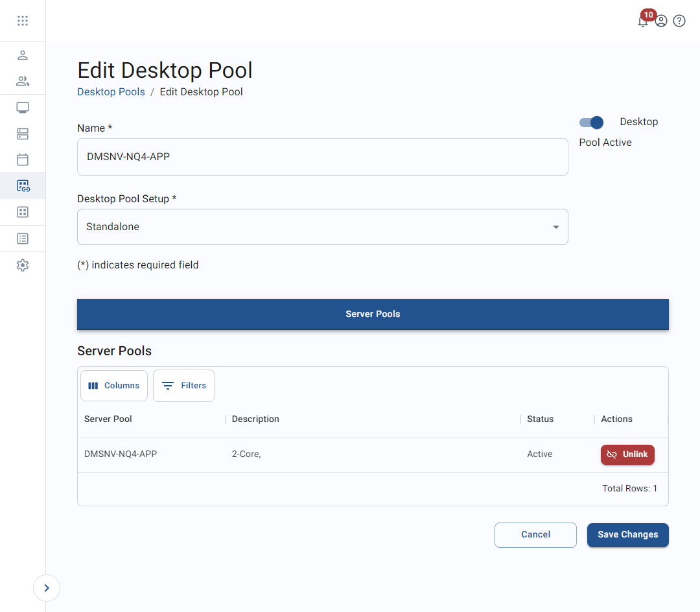
Task: Open the servers icon in sidebar
Action: tap(23, 134)
